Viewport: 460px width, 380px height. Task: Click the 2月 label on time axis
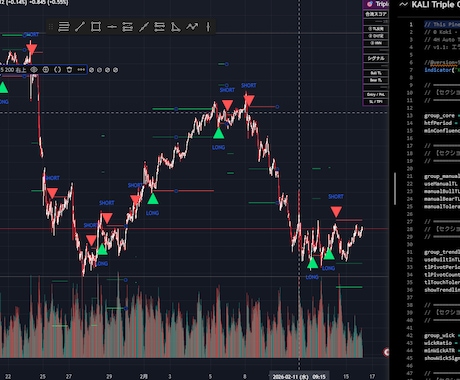click(144, 376)
